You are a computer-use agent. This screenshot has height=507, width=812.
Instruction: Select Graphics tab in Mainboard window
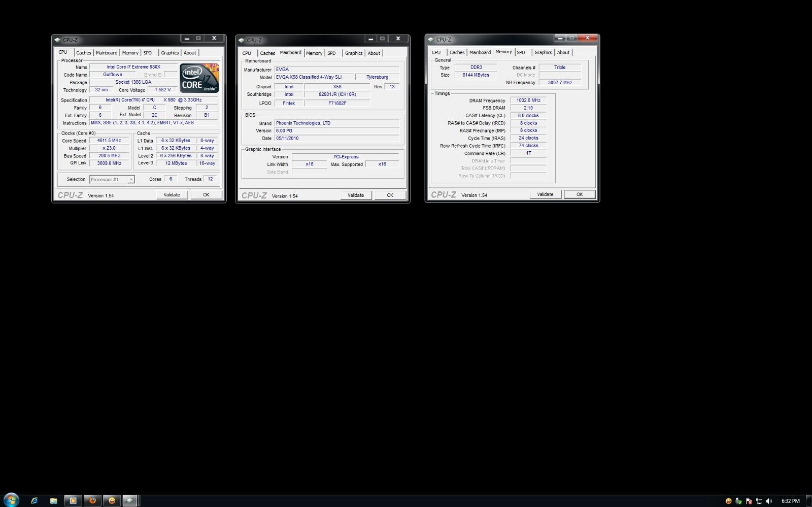point(354,53)
